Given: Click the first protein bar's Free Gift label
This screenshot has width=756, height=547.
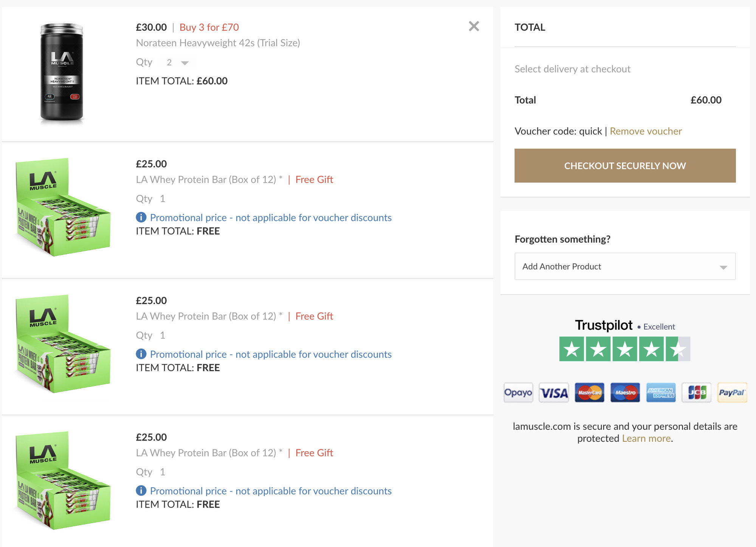Looking at the screenshot, I should (x=314, y=180).
